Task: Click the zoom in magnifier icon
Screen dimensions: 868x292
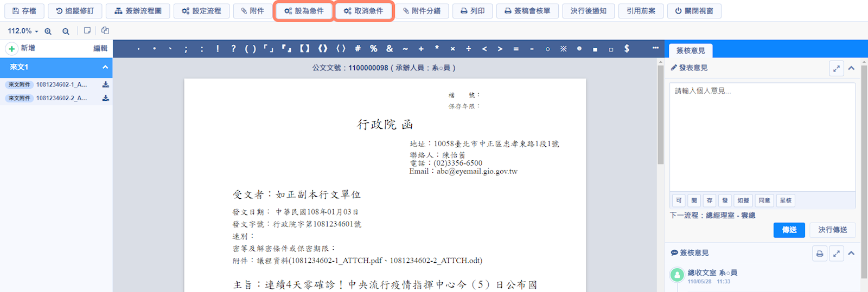Action: click(48, 31)
